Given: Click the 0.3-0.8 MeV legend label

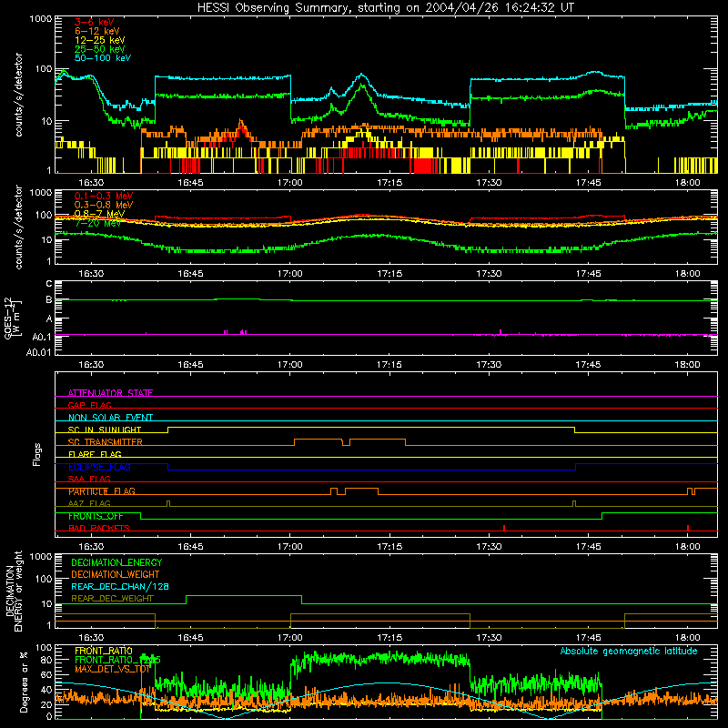Looking at the screenshot, I should (x=104, y=205).
